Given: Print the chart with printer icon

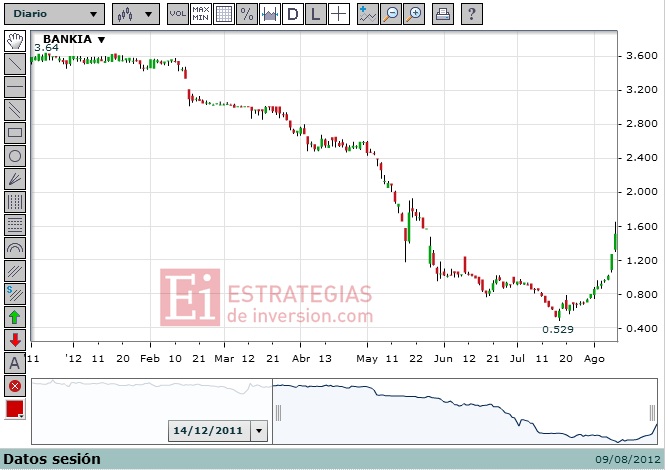Looking at the screenshot, I should click(442, 14).
